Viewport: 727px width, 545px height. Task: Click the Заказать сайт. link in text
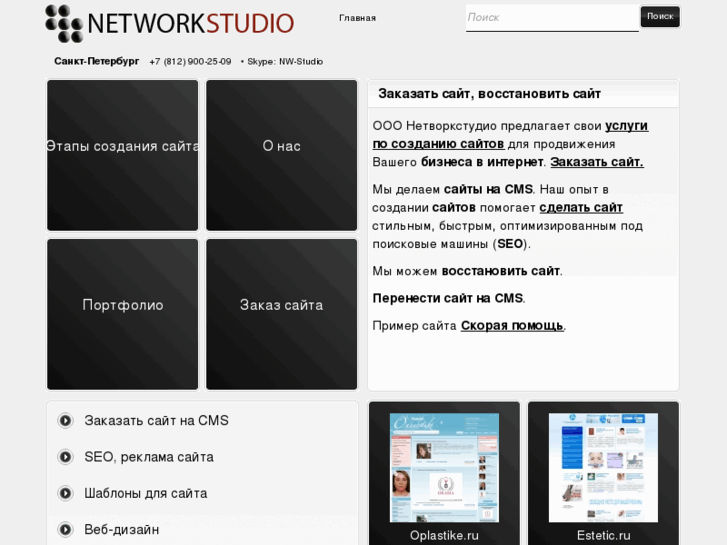pos(596,162)
